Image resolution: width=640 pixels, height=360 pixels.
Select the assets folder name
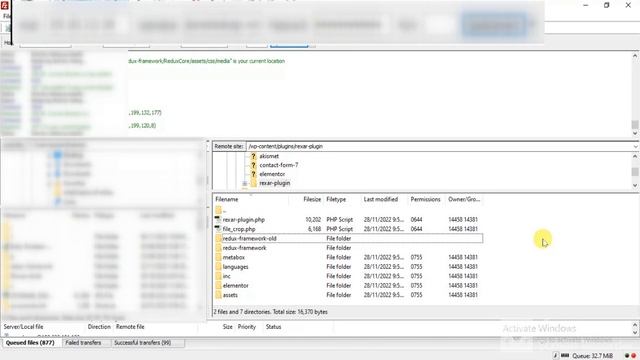coord(230,295)
